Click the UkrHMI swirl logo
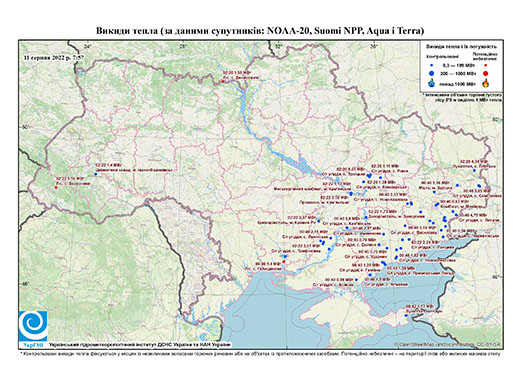520x368 pixels. pyautogui.click(x=33, y=326)
